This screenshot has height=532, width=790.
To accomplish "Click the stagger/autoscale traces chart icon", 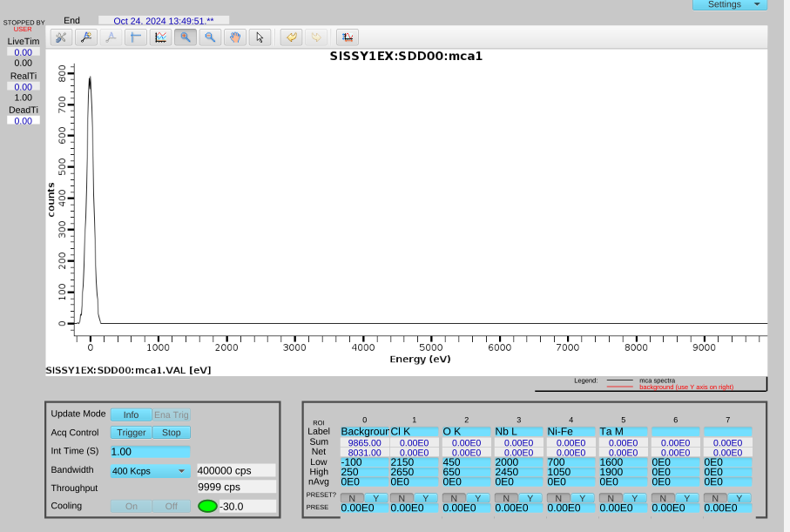I will [x=161, y=37].
